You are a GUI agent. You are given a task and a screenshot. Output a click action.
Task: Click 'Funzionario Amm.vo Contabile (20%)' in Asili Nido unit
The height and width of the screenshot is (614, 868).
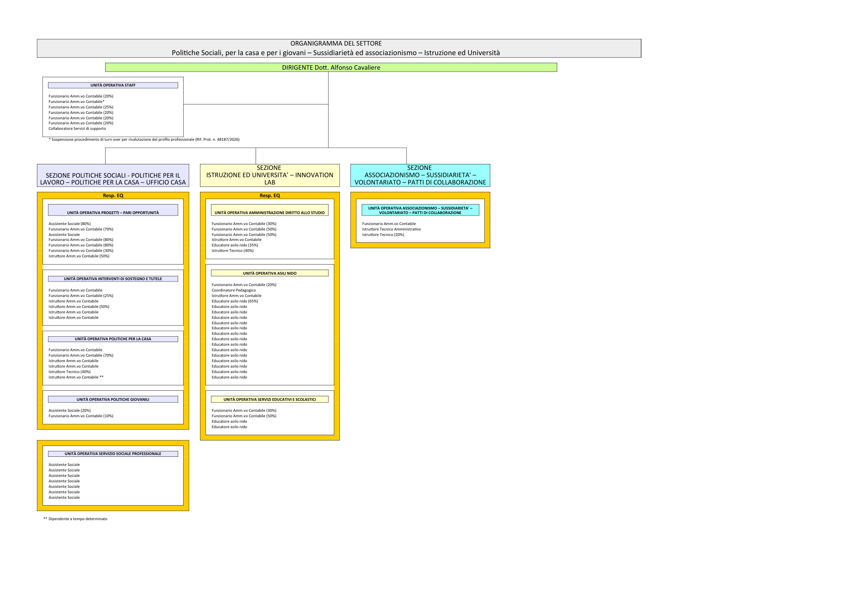(x=244, y=285)
